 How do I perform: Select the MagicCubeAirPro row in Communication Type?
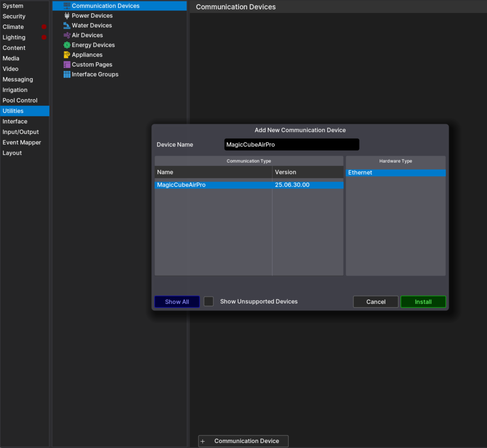[249, 185]
